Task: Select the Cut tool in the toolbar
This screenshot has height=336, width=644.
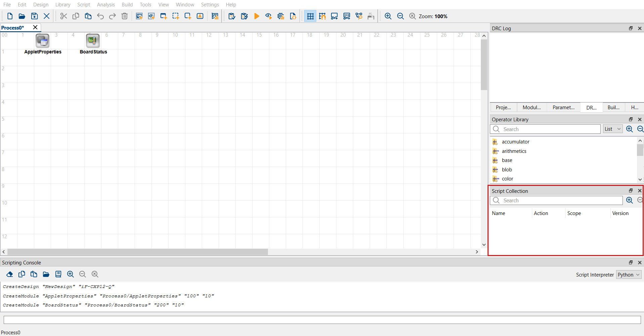Action: point(63,16)
